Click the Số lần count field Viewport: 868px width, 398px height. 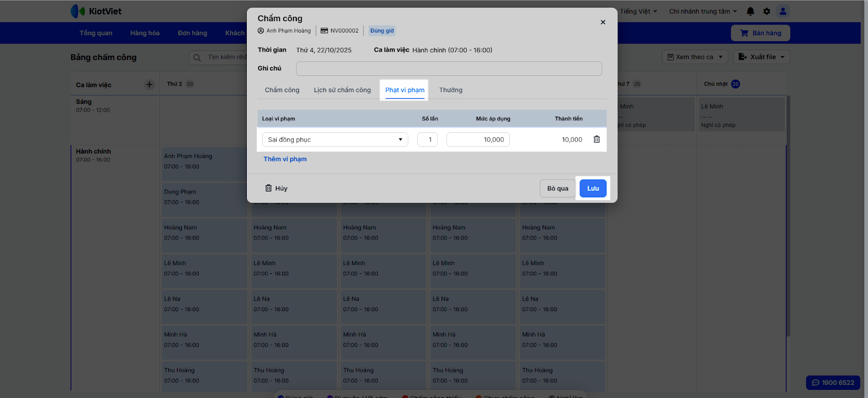click(427, 139)
